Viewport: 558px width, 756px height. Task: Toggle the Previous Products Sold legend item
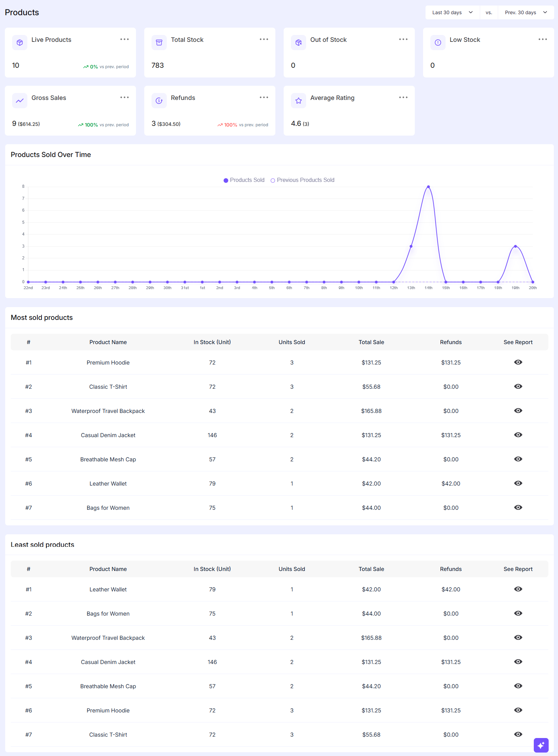[x=302, y=180]
